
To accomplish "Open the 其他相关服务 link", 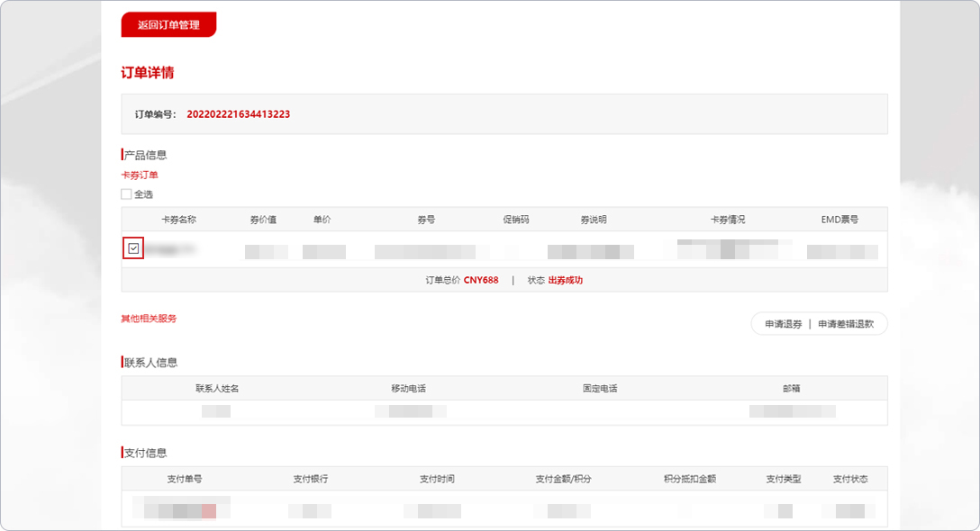I will [x=149, y=319].
